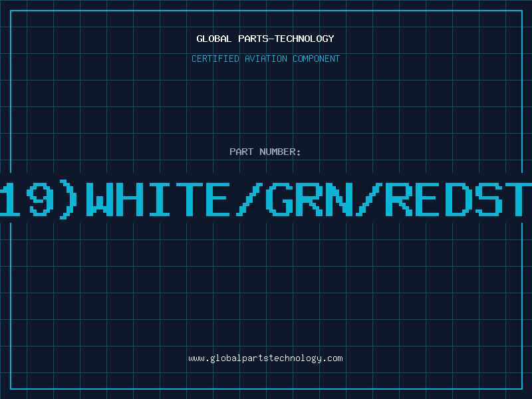The height and width of the screenshot is (399, 532).
Task: Click the .com ending of the URL
Action: (x=332, y=358)
